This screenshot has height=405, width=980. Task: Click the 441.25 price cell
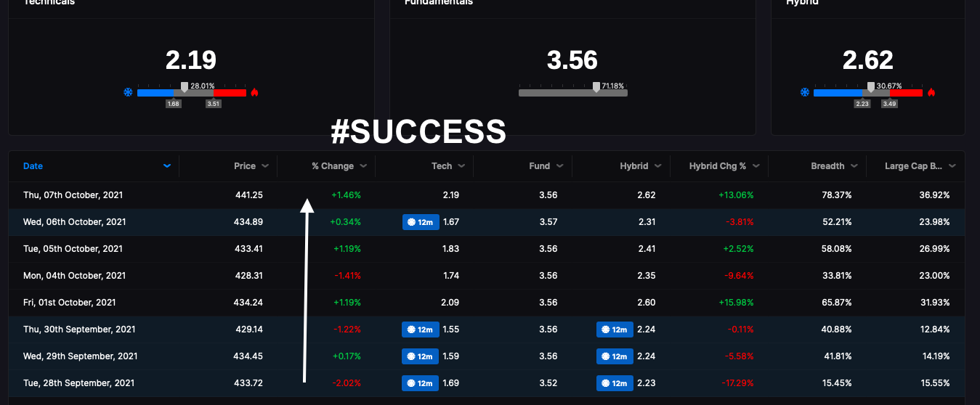249,195
